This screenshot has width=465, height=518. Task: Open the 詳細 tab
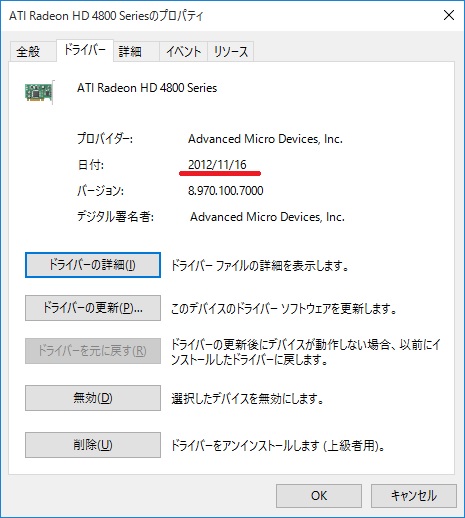(x=130, y=52)
